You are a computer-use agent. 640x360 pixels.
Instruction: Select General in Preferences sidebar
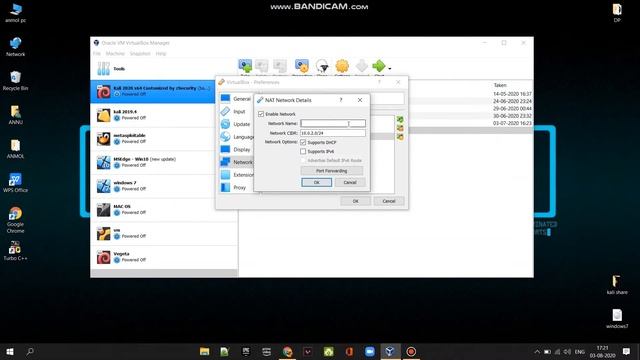pyautogui.click(x=236, y=99)
